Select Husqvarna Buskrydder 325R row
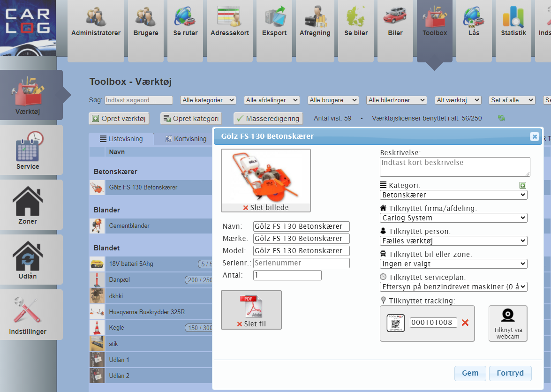 tap(151, 312)
